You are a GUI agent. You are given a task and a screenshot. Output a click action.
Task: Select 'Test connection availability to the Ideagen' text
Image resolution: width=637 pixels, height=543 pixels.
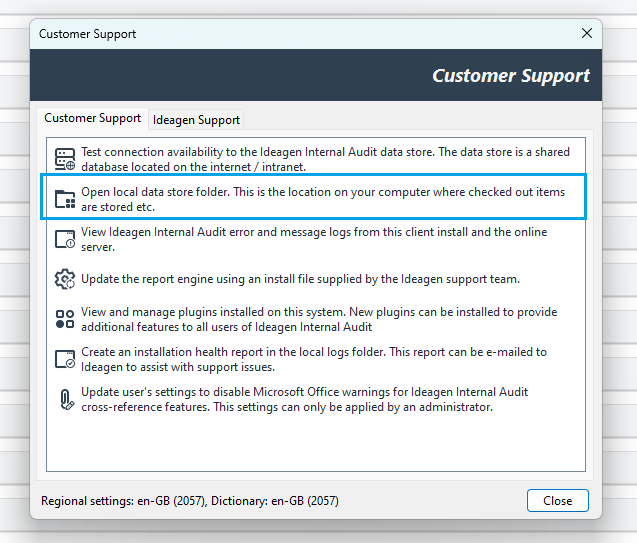coord(193,152)
